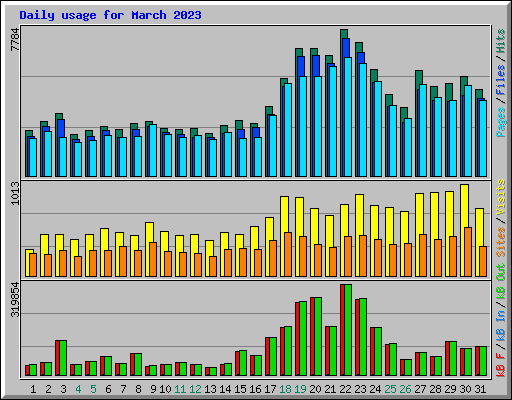
Task: Select green weekend day label "5"
Action: 93,389
